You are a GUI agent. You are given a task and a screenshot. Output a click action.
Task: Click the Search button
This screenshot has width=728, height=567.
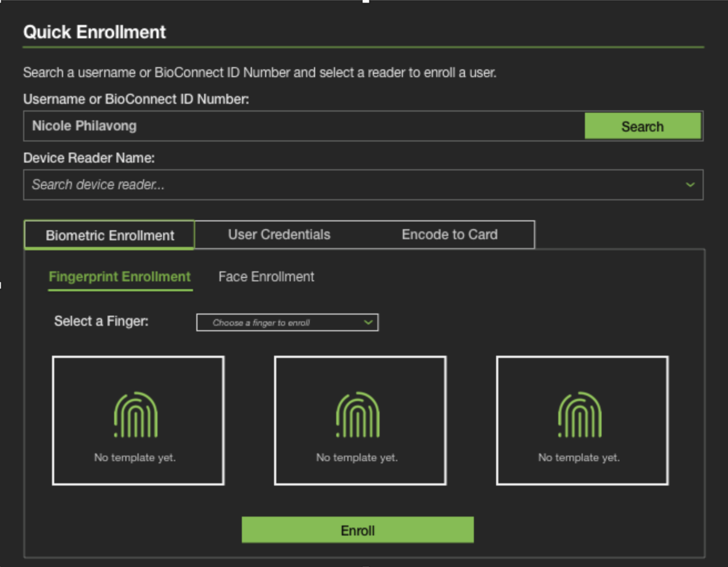click(x=642, y=126)
